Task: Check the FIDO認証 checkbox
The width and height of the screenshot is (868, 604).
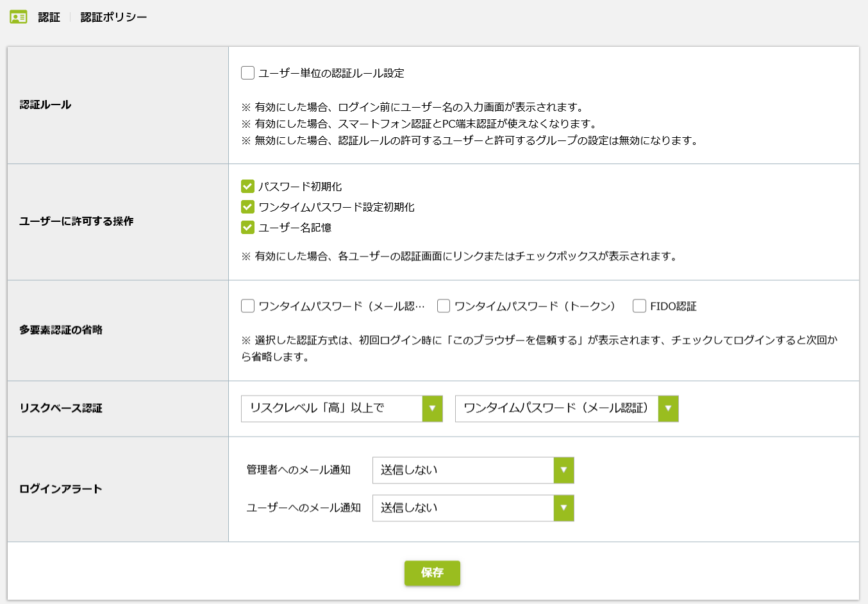Action: 639,306
